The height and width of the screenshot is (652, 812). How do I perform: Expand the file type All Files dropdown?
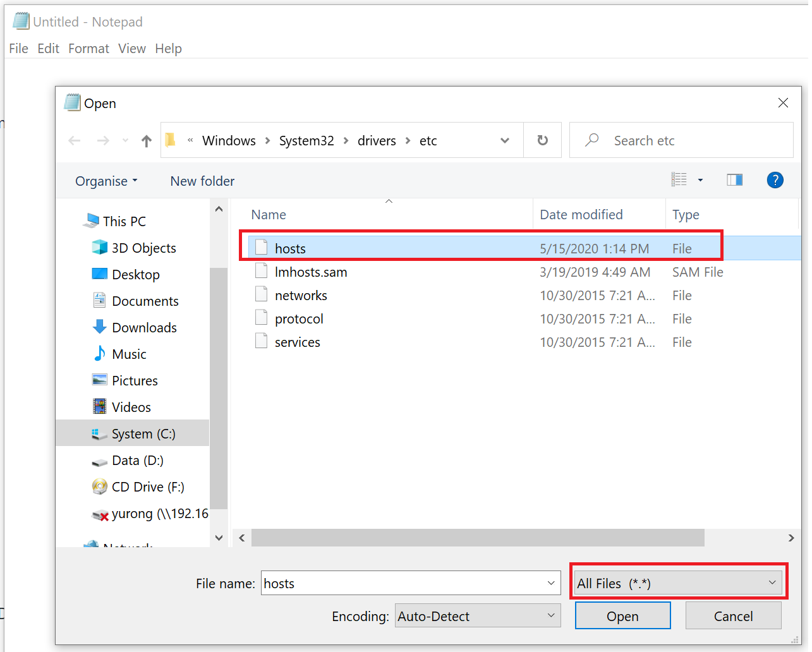coord(677,583)
